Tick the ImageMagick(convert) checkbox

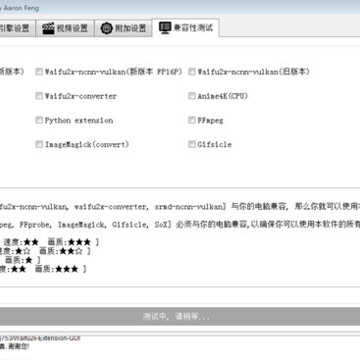click(39, 144)
